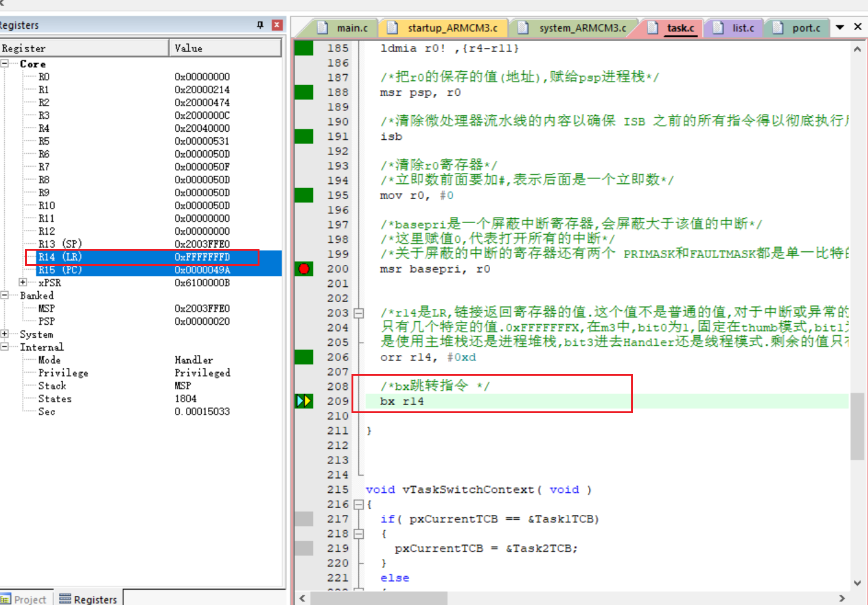Pin the Registers panel
868x605 pixels.
[x=260, y=25]
